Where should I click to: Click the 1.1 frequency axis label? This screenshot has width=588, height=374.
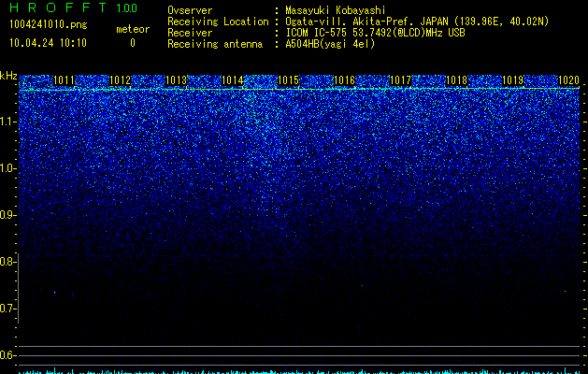8,122
